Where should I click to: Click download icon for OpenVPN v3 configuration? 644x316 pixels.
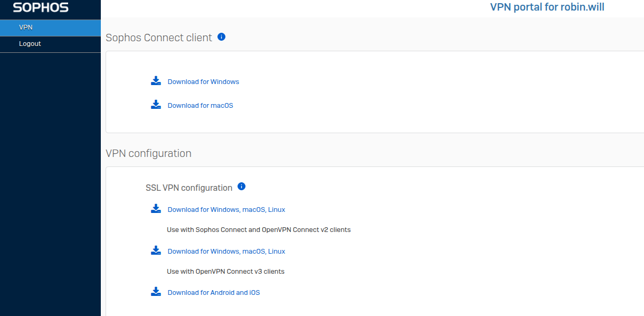click(x=156, y=251)
